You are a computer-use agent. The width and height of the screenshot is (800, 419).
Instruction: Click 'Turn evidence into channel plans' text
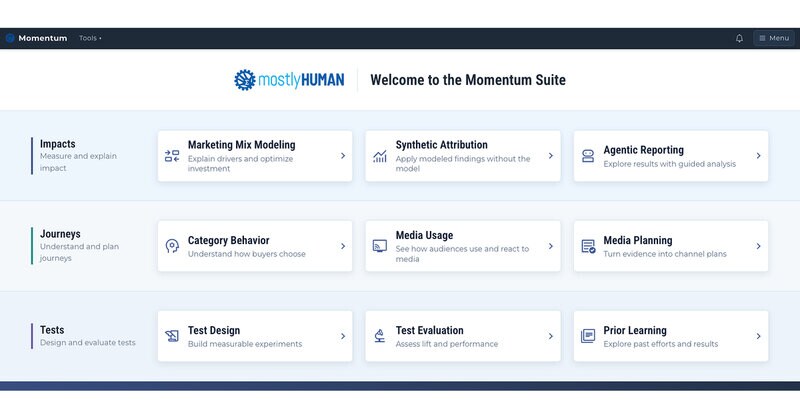pyautogui.click(x=665, y=254)
